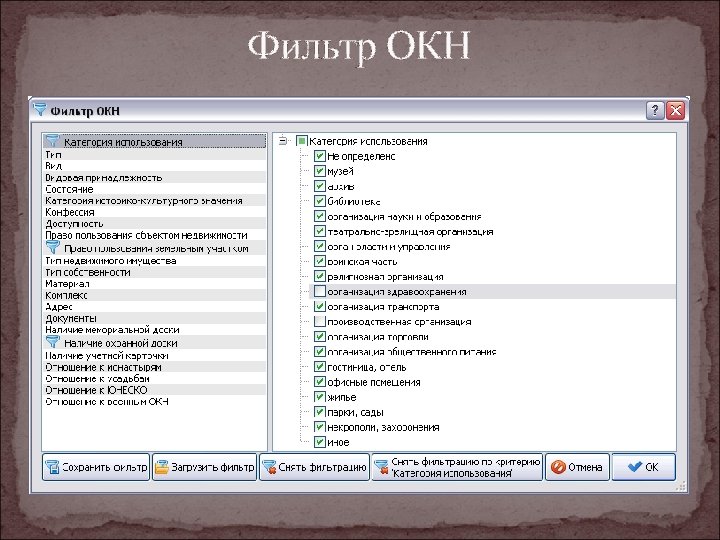Select Тип собственности criterion
Image resolution: width=720 pixels, height=540 pixels.
pyautogui.click(x=154, y=272)
